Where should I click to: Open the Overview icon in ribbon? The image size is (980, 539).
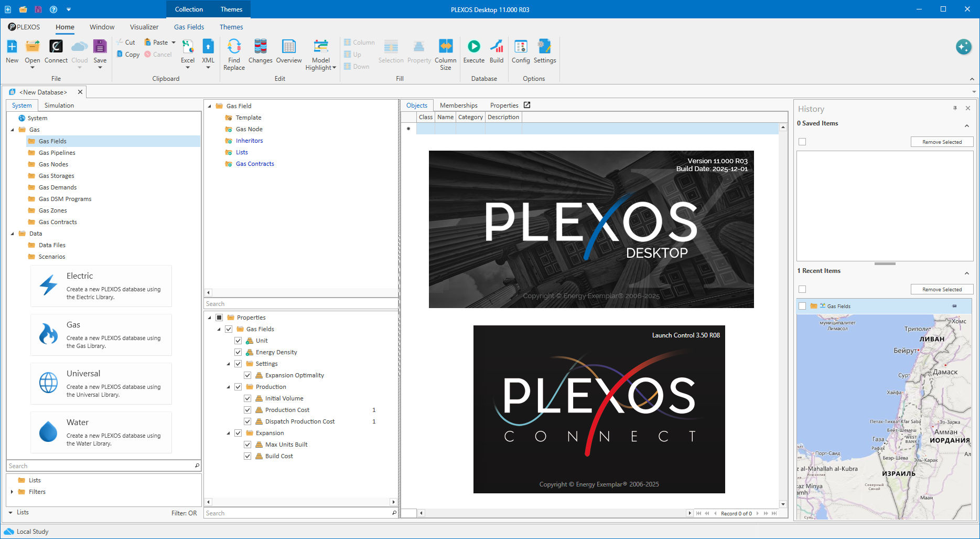click(x=288, y=47)
